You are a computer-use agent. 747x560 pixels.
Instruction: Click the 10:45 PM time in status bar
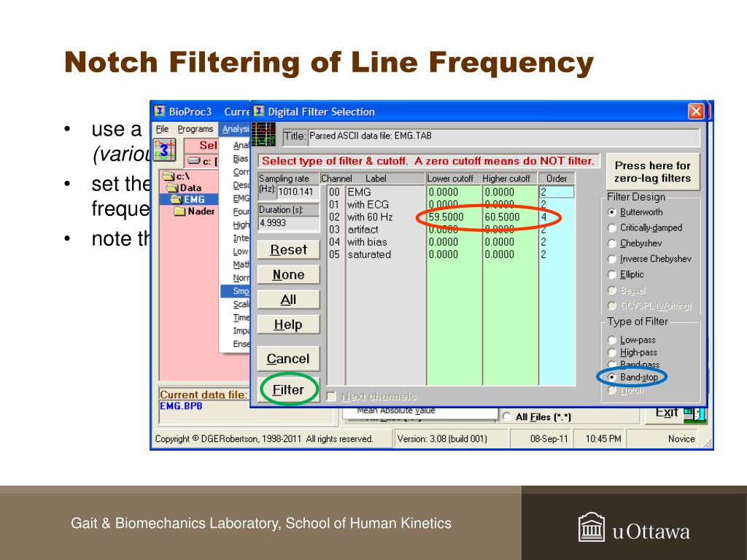click(x=603, y=438)
